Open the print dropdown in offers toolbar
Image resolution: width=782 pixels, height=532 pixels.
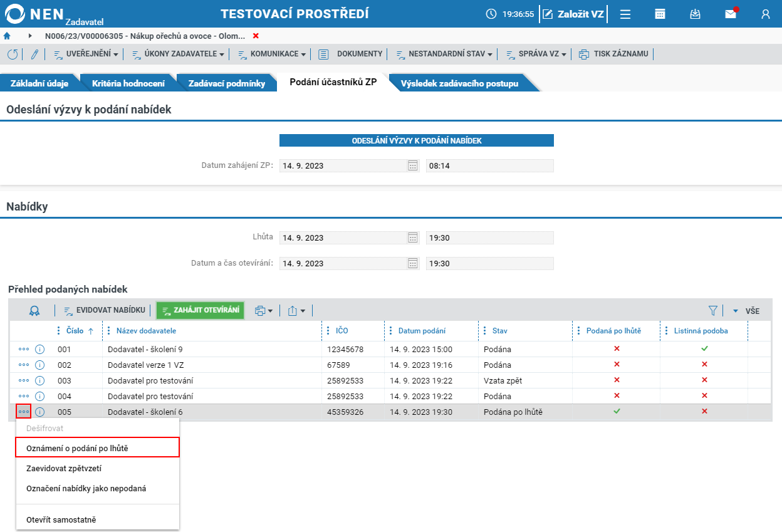coord(264,310)
